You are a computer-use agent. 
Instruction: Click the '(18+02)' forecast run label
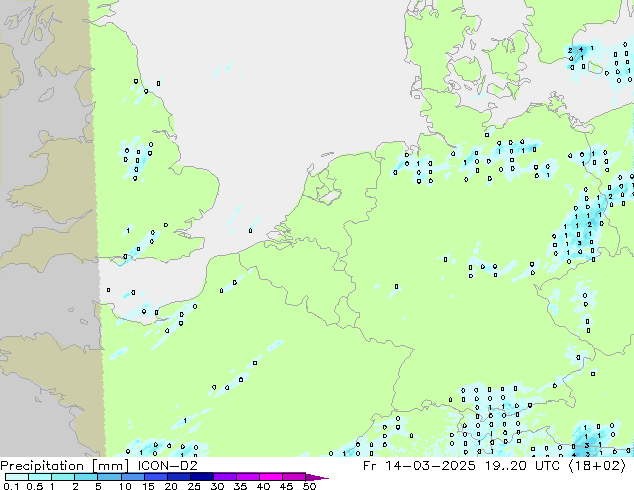597,466
